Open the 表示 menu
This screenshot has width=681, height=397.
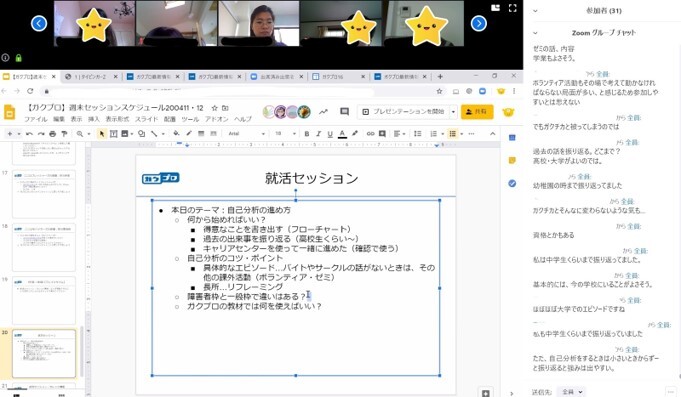(76, 119)
